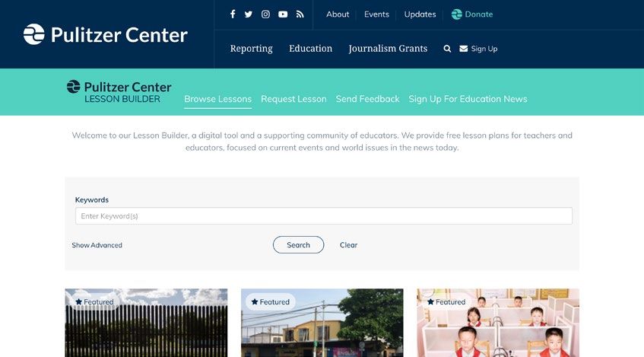Click the Lesson Builder logo

pos(119,91)
